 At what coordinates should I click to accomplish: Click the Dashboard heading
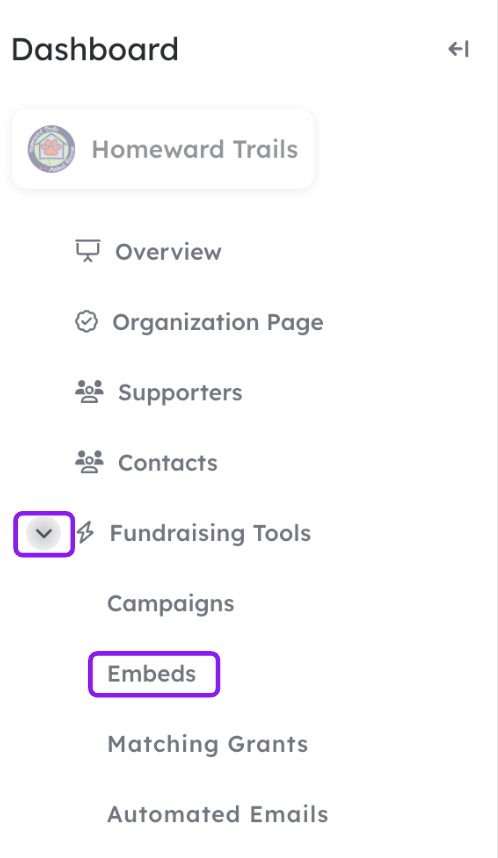coord(95,49)
